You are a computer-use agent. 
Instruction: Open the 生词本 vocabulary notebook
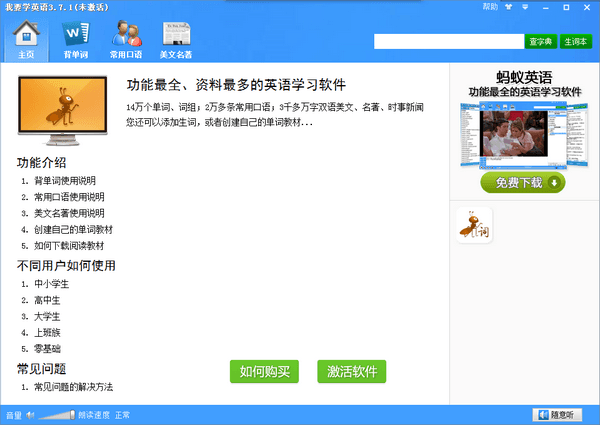(x=576, y=41)
